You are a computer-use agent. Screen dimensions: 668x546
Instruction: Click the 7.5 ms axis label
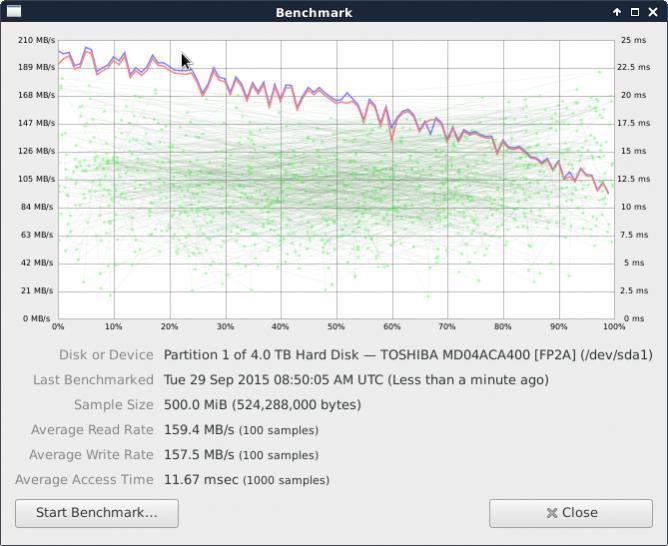633,235
